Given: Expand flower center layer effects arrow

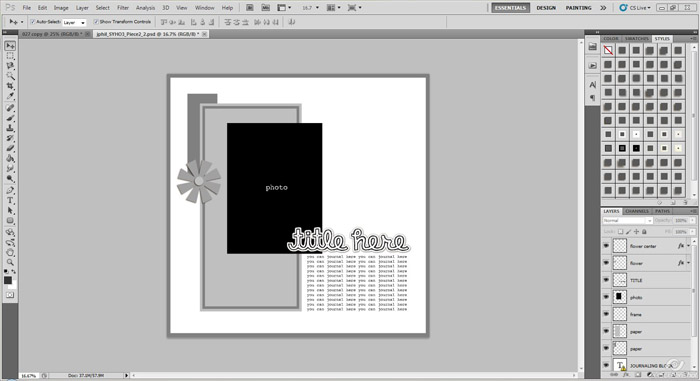Looking at the screenshot, I should coord(689,246).
